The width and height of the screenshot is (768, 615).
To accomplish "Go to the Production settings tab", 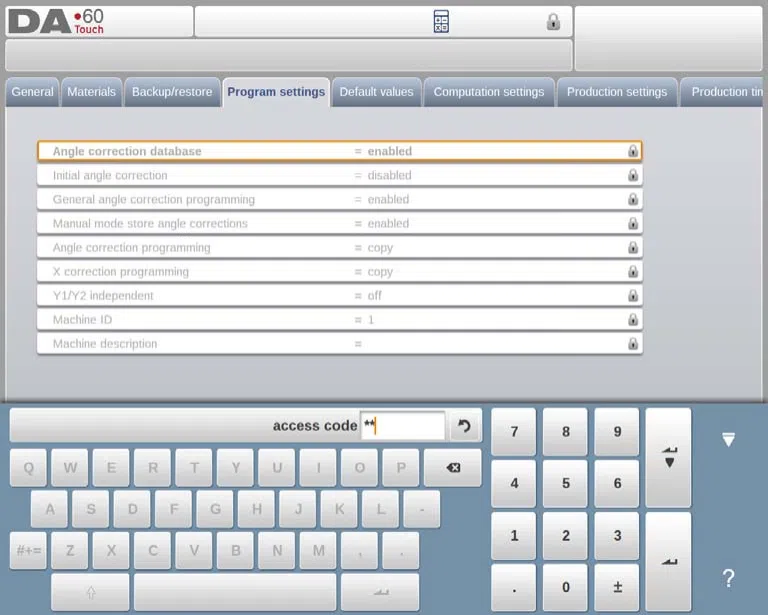I will (x=617, y=92).
